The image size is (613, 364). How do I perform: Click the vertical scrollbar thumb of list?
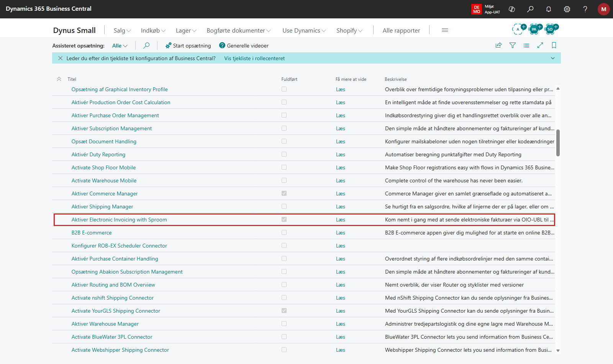558,143
